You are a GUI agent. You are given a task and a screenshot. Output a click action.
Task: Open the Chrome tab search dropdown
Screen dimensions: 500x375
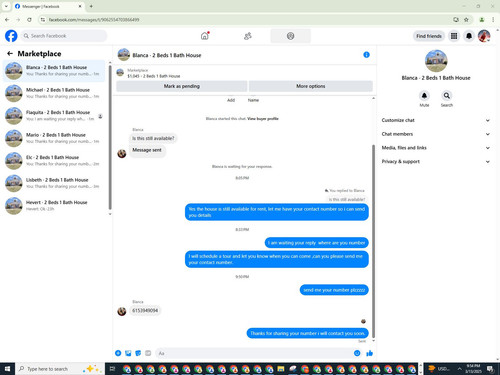pyautogui.click(x=6, y=6)
